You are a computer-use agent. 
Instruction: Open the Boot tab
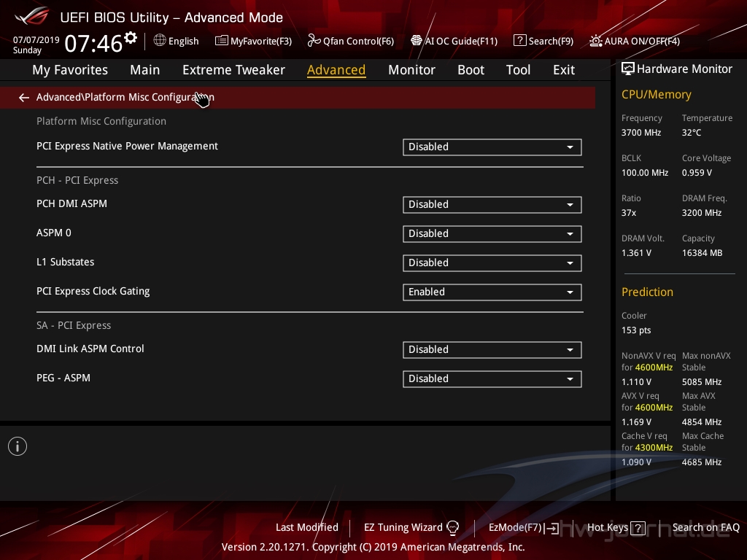click(471, 70)
